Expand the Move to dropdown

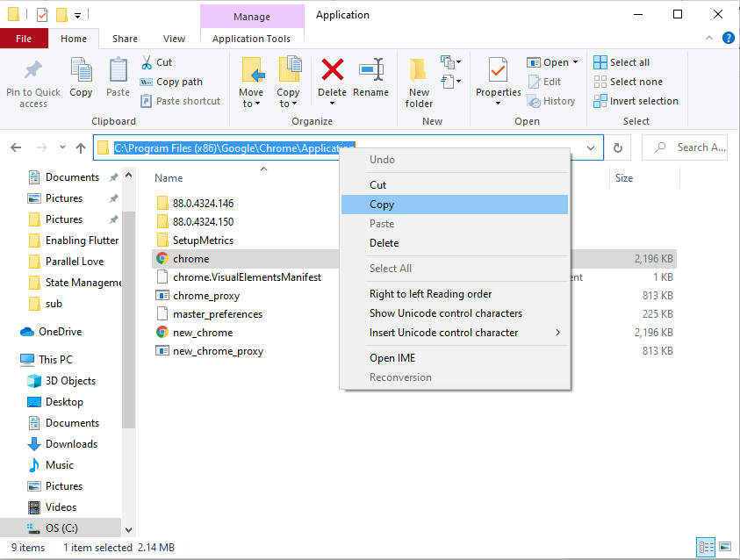coord(250,104)
